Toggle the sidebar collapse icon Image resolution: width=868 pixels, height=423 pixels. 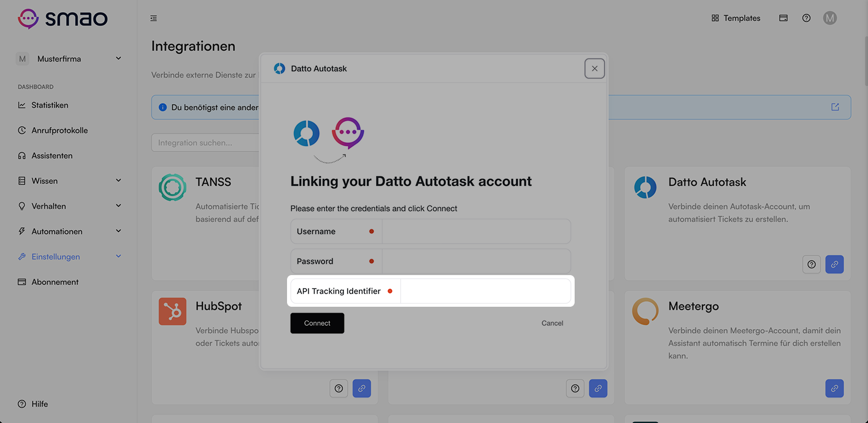tap(154, 18)
